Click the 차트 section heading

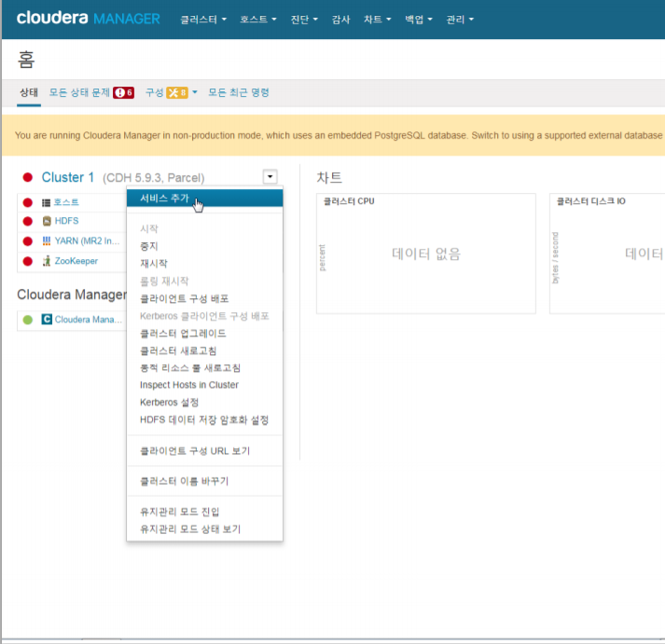(329, 177)
